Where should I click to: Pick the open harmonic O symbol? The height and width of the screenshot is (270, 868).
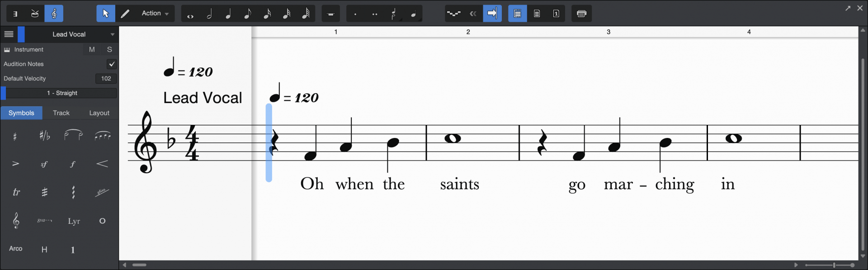click(x=103, y=221)
